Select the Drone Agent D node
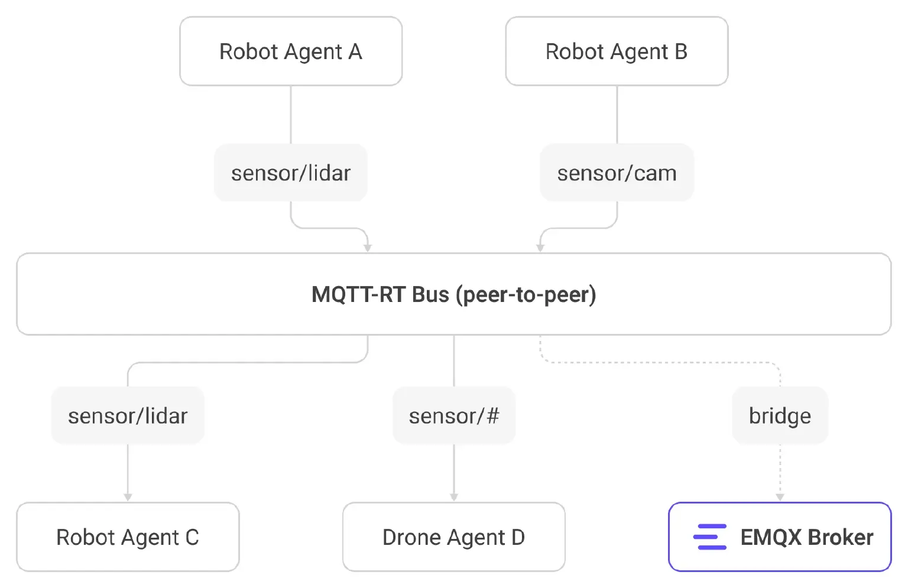 (x=453, y=537)
